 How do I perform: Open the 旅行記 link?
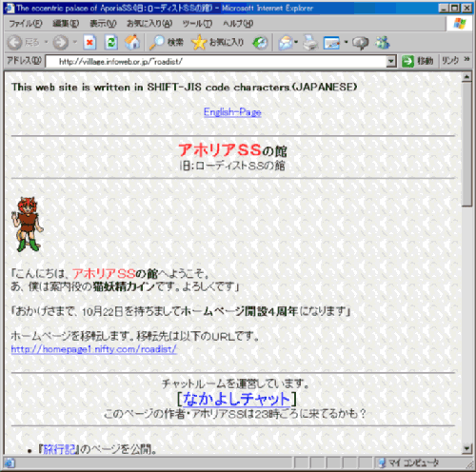[59, 449]
